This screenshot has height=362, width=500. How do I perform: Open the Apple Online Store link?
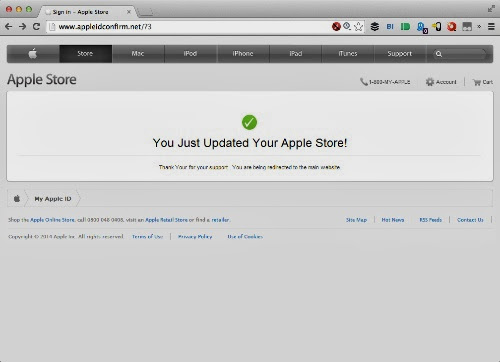pyautogui.click(x=52, y=220)
